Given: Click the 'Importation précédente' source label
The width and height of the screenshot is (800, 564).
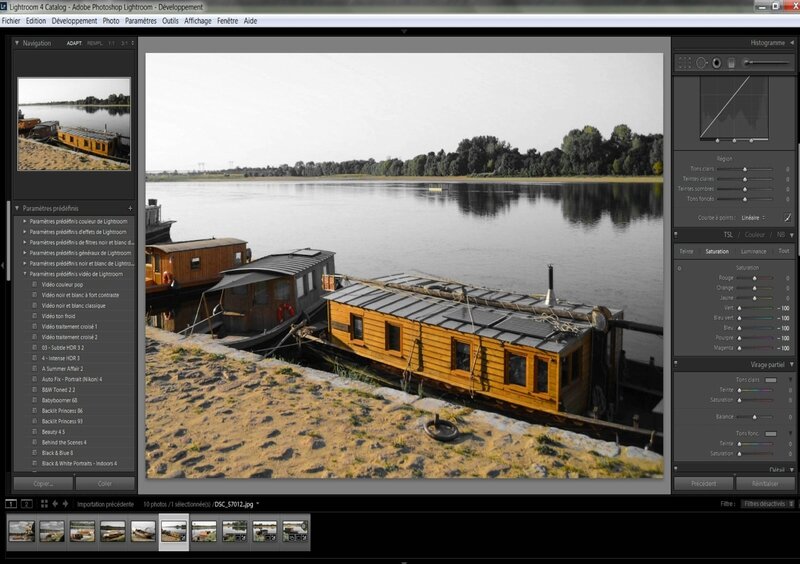Looking at the screenshot, I should tap(106, 504).
